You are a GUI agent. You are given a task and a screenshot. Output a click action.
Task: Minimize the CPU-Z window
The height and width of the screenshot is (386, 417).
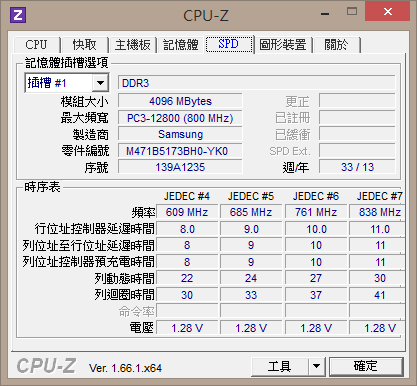(325, 14)
